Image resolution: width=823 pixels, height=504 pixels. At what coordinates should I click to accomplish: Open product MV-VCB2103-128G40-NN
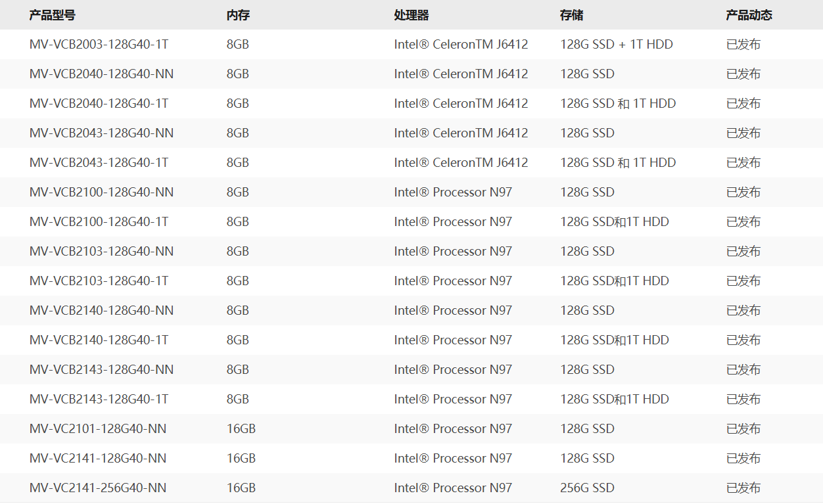pos(101,252)
